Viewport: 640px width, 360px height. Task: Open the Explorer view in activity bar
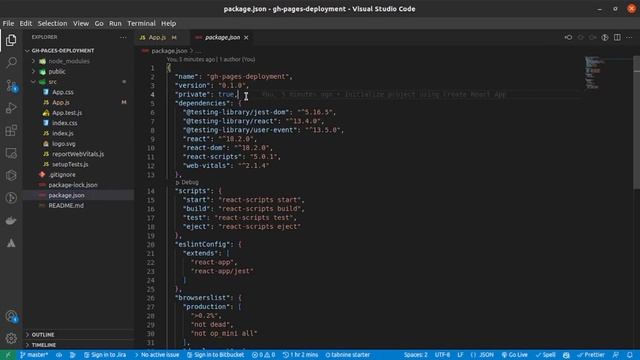[x=11, y=40]
